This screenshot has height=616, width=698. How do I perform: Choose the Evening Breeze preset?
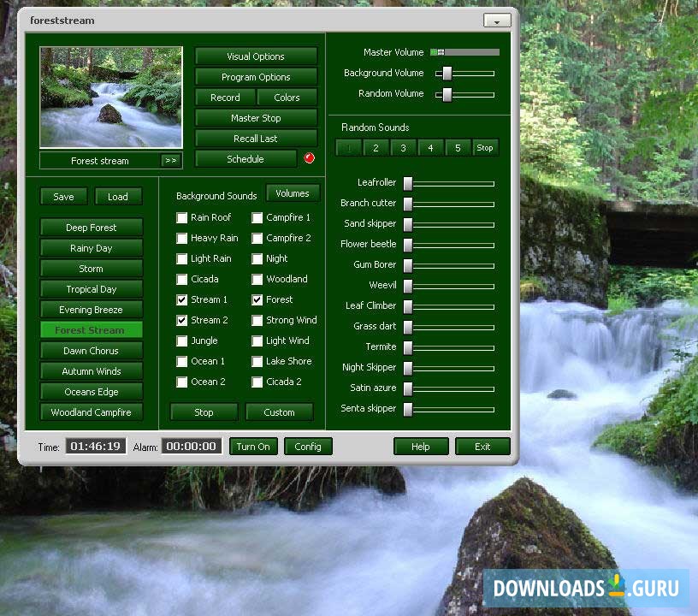tap(92, 310)
